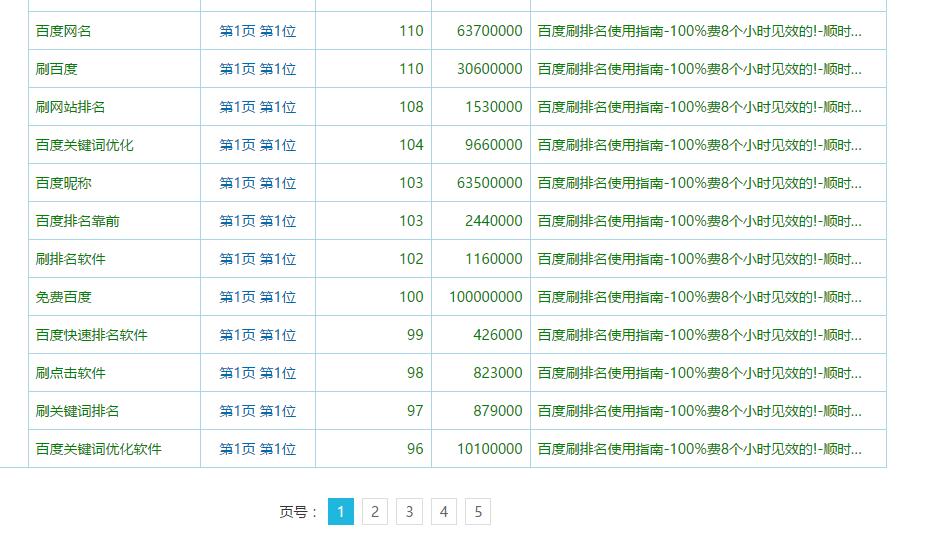Open the 百度排名靠前 keyword

(77, 221)
